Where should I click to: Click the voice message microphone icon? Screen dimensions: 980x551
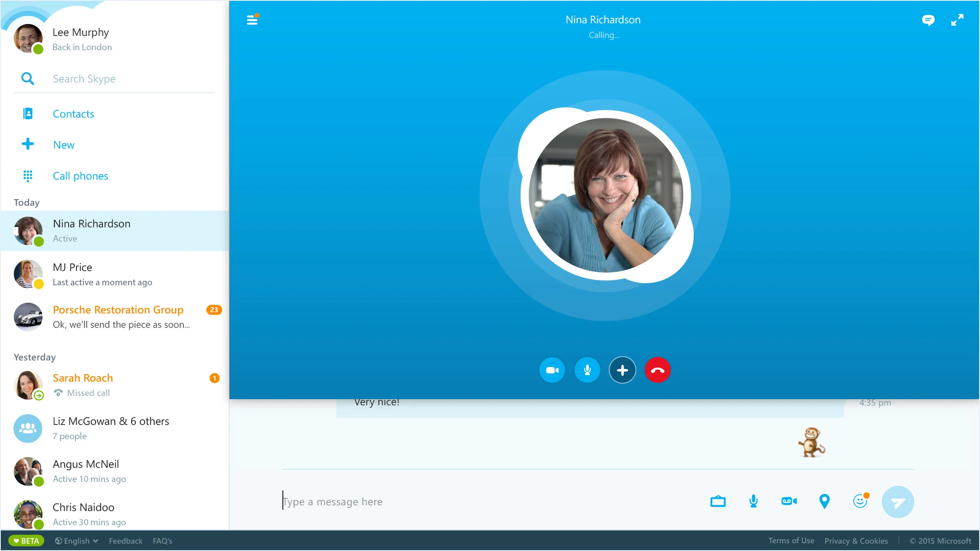tap(753, 501)
